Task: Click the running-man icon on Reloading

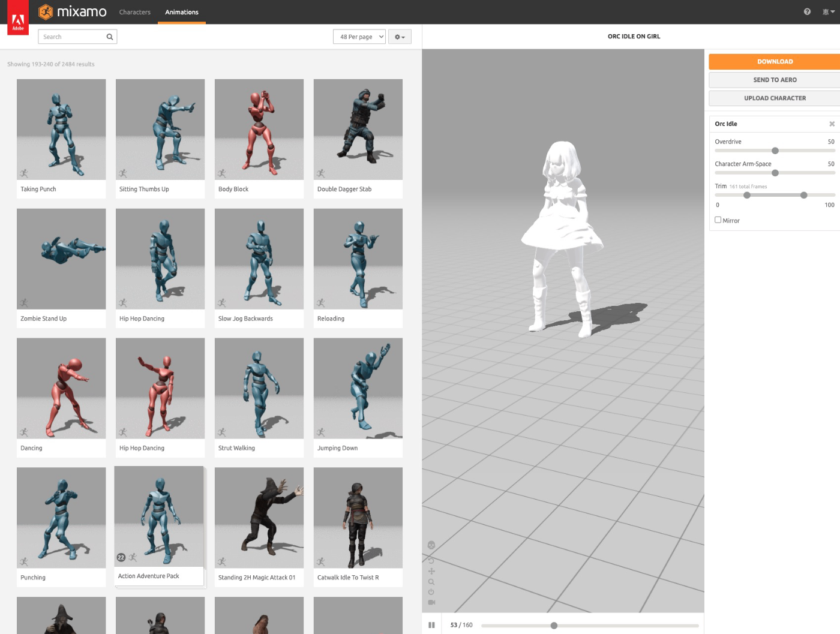Action: pyautogui.click(x=321, y=303)
